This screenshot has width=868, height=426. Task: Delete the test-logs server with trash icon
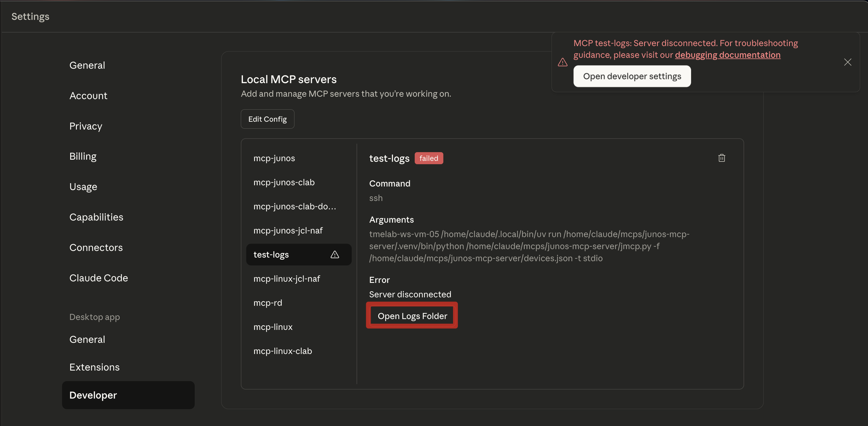(x=722, y=158)
